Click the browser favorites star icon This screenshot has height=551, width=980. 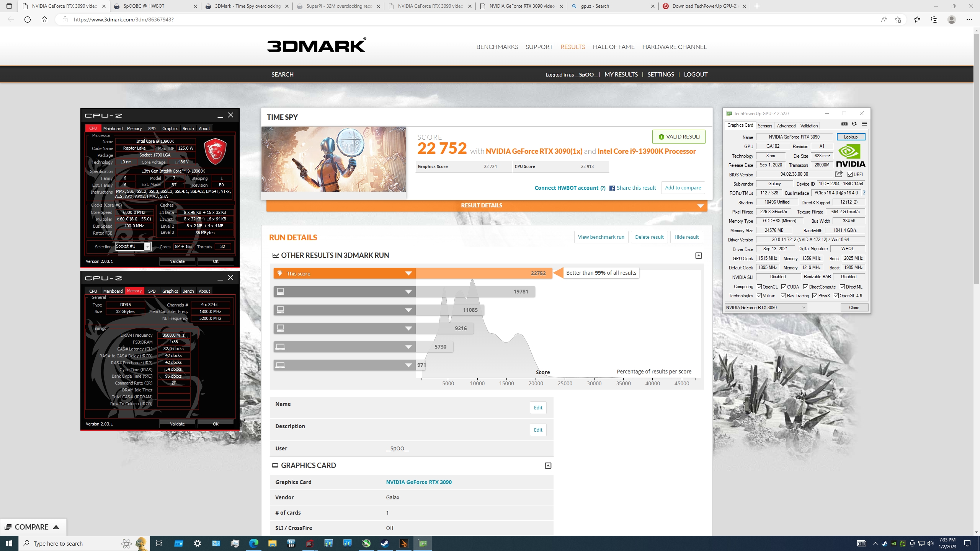(x=917, y=20)
